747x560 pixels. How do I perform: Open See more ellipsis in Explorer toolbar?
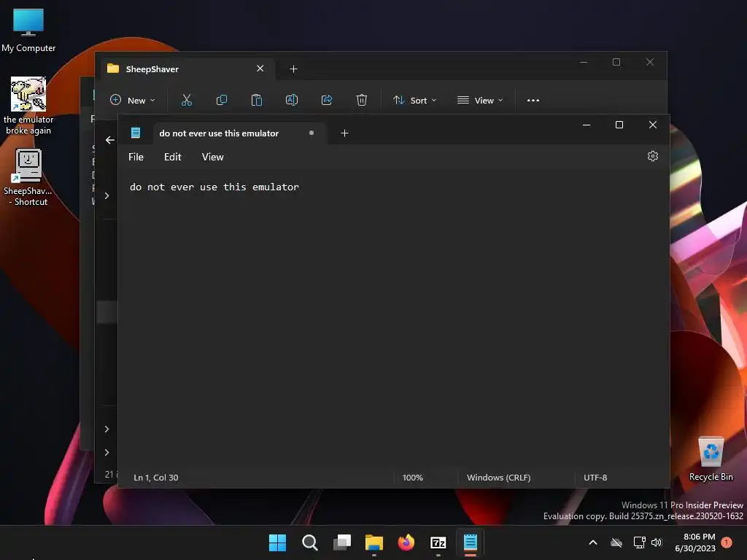pos(533,101)
